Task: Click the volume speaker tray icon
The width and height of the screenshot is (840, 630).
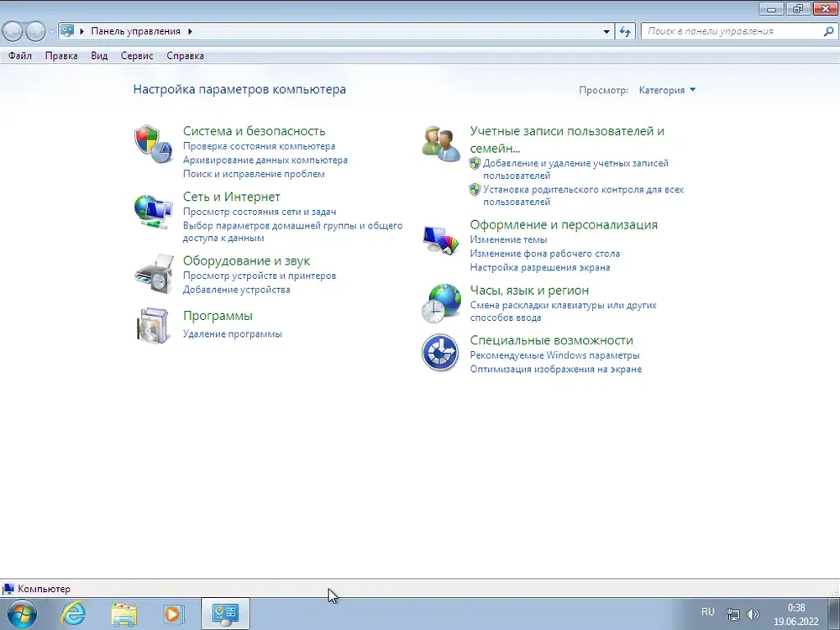Action: click(753, 614)
